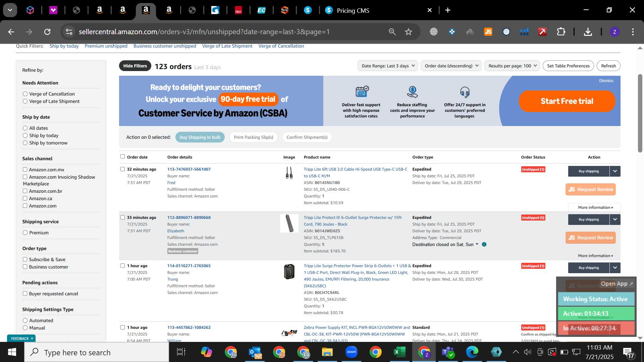Open Microsoft Teams from the taskbar

tap(448, 352)
